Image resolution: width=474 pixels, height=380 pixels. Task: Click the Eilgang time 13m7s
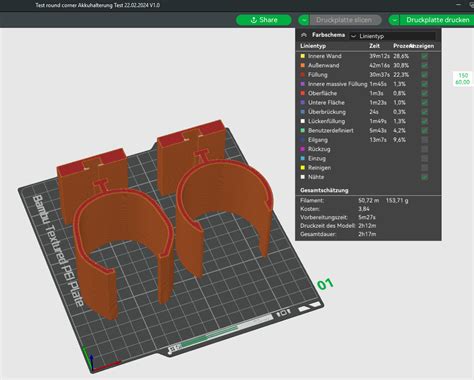coord(378,140)
